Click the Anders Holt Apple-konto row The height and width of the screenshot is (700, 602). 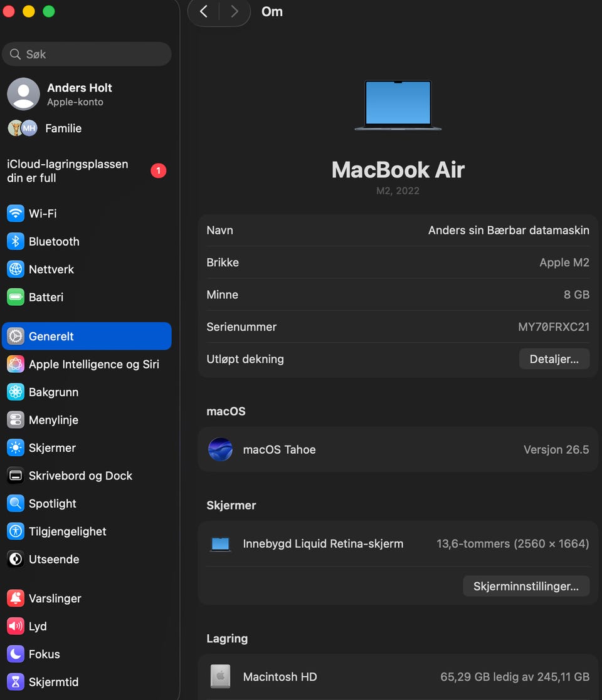coord(87,94)
